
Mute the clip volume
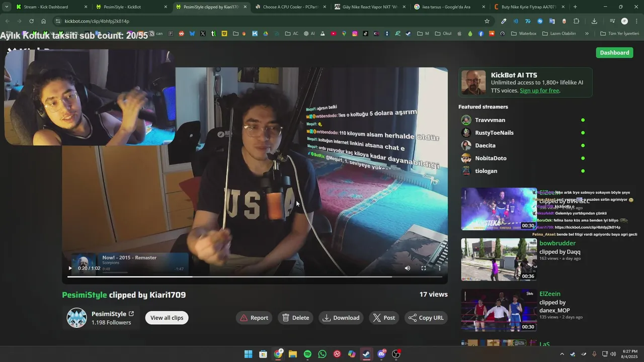(408, 268)
